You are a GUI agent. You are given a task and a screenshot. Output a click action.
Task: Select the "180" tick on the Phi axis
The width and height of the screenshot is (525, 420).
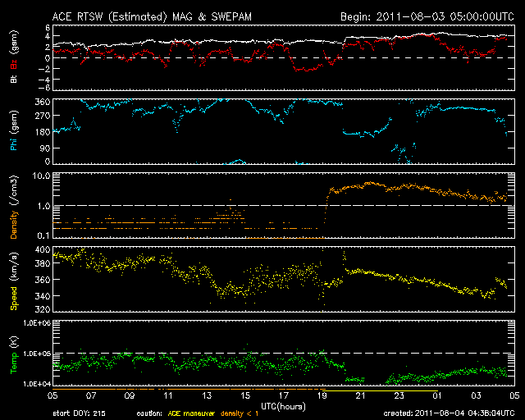(43, 131)
